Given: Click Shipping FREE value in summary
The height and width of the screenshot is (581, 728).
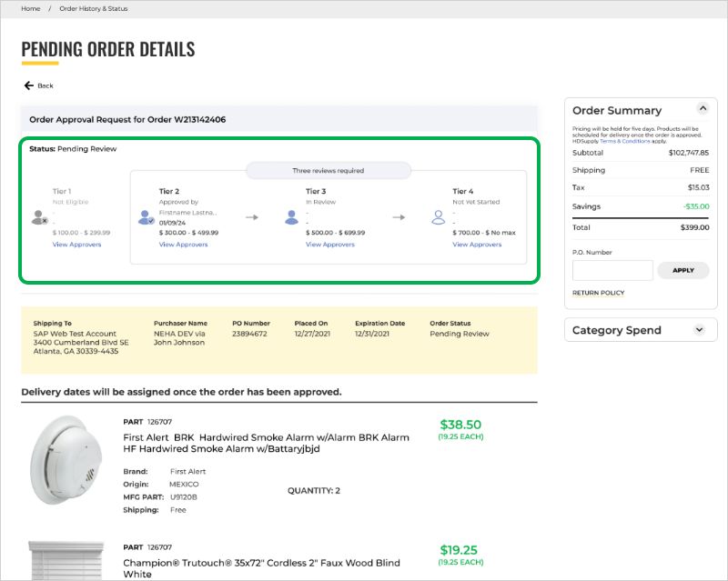Looking at the screenshot, I should click(x=699, y=170).
